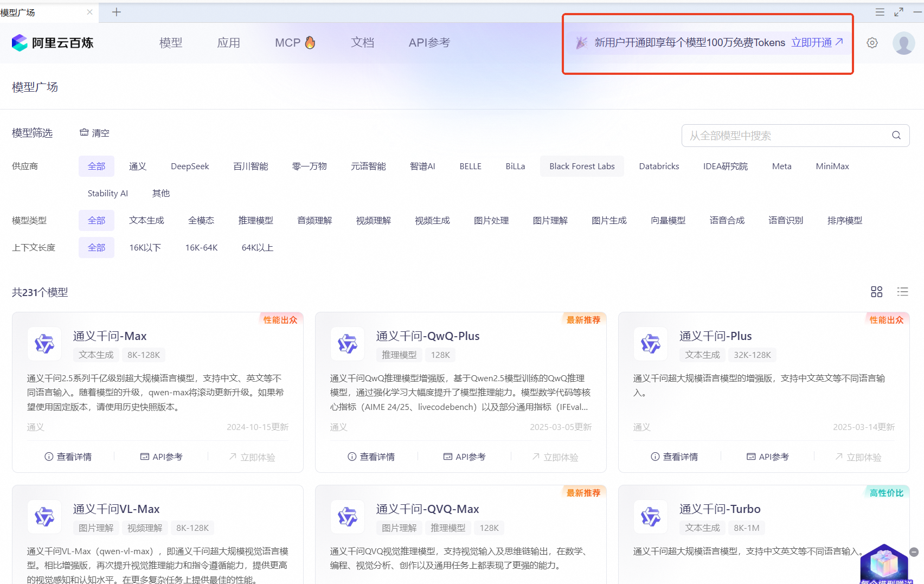This screenshot has width=924, height=584.
Task: Filter context length by 64K以上
Action: click(x=258, y=247)
